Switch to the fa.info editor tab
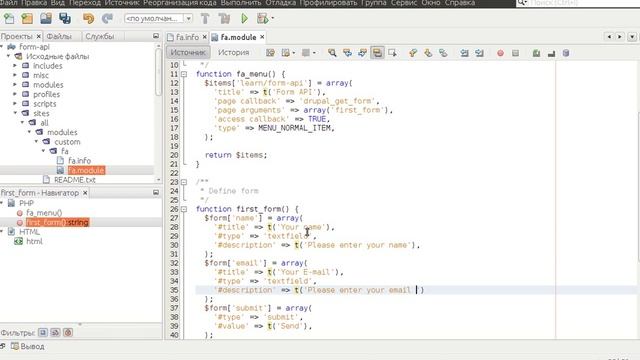 coord(187,37)
